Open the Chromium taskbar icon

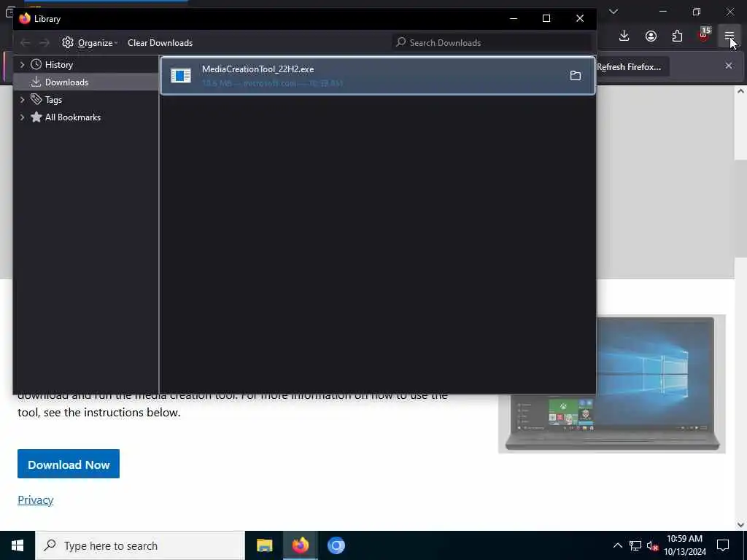coord(336,545)
